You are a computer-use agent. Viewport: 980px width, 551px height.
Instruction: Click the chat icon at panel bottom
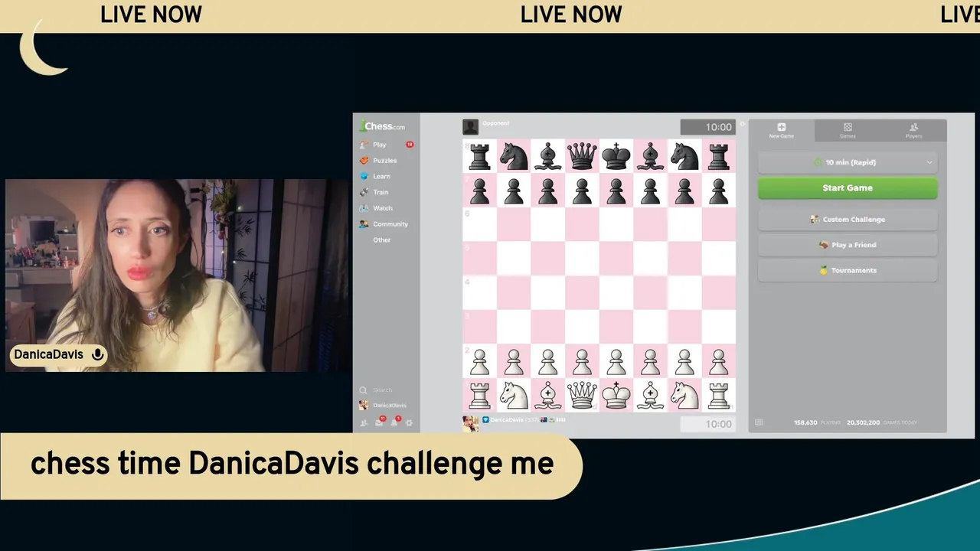pos(759,422)
